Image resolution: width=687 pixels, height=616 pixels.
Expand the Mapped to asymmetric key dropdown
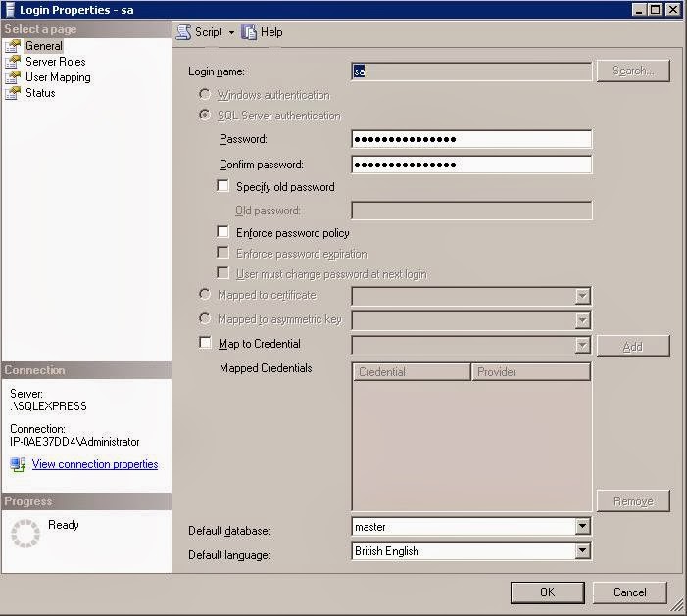[x=582, y=321]
